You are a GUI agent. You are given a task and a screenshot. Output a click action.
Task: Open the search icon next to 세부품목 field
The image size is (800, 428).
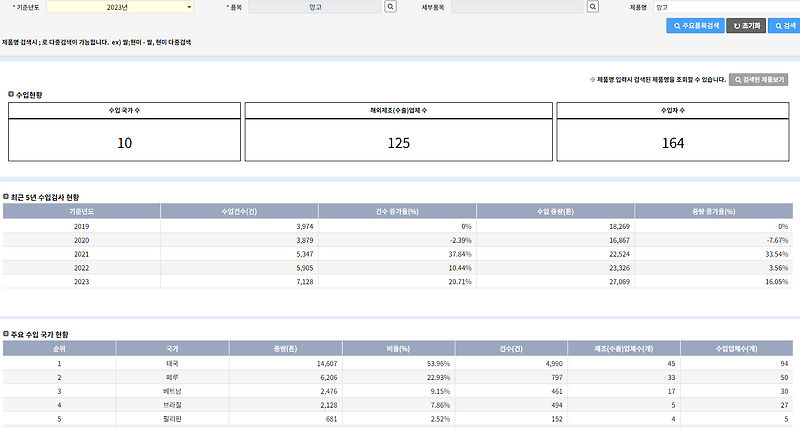592,7
